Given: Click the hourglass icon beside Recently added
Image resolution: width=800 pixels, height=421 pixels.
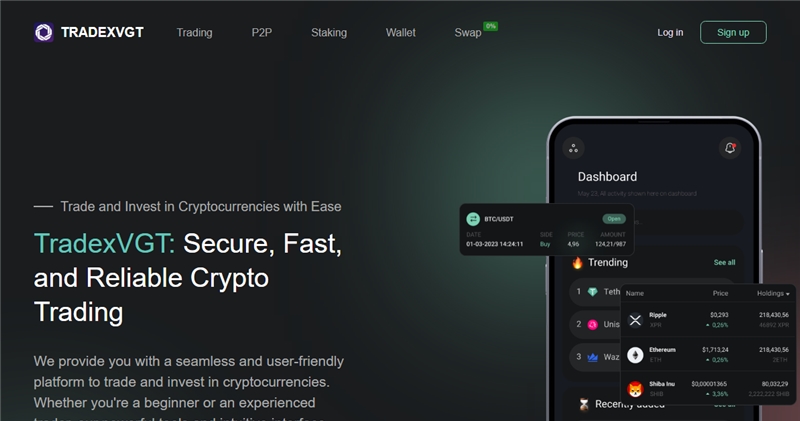Looking at the screenshot, I should pos(584,405).
